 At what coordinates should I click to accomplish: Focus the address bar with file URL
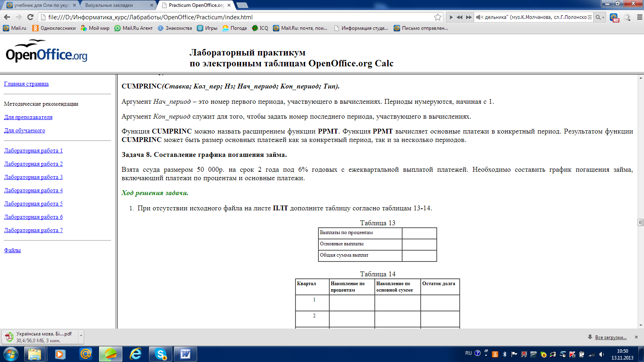[237, 17]
